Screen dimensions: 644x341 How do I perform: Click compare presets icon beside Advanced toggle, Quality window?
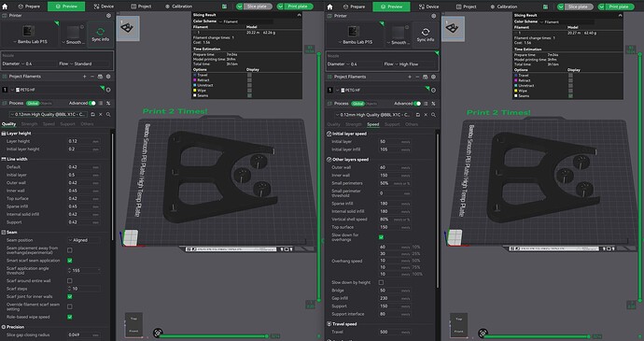pyautogui.click(x=101, y=104)
